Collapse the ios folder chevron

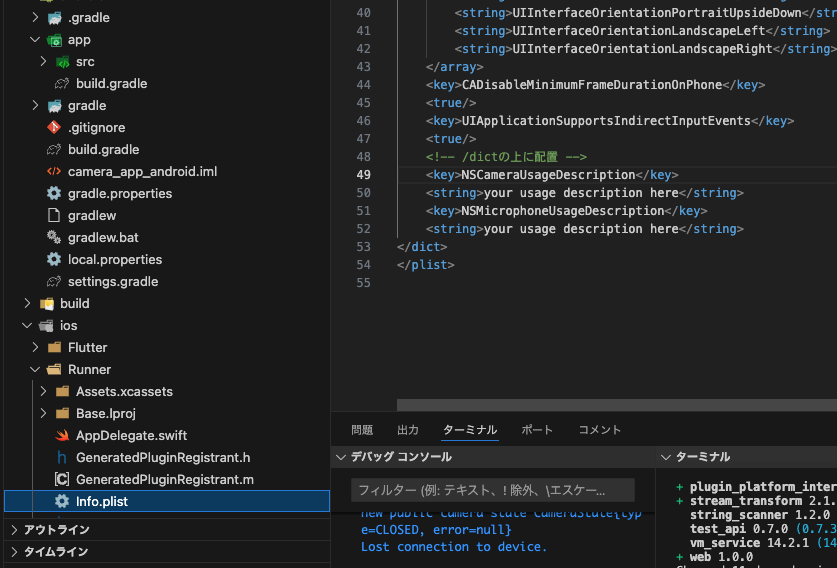click(x=27, y=325)
